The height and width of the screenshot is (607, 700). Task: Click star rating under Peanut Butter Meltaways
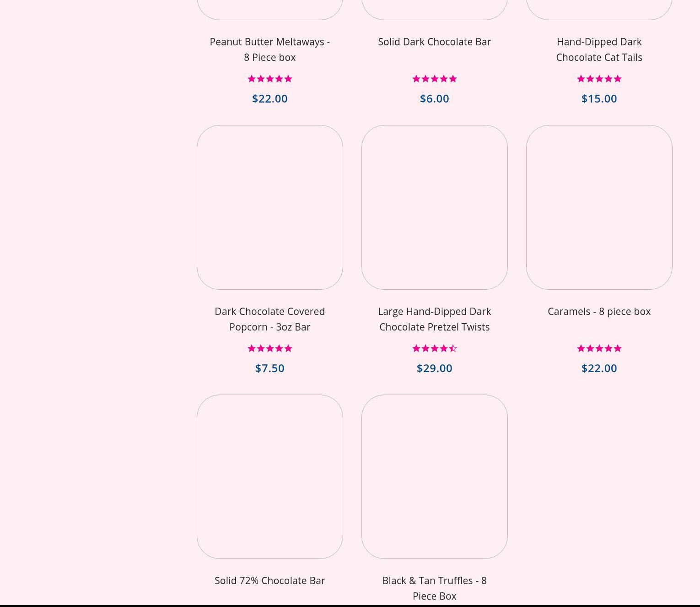269,79
